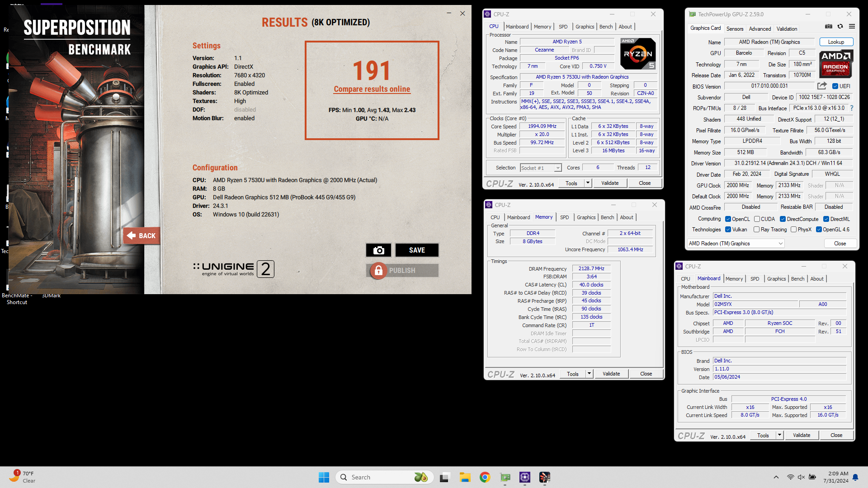The width and height of the screenshot is (868, 488).
Task: Click the GPU-Z refresh icon
Action: coord(840,27)
